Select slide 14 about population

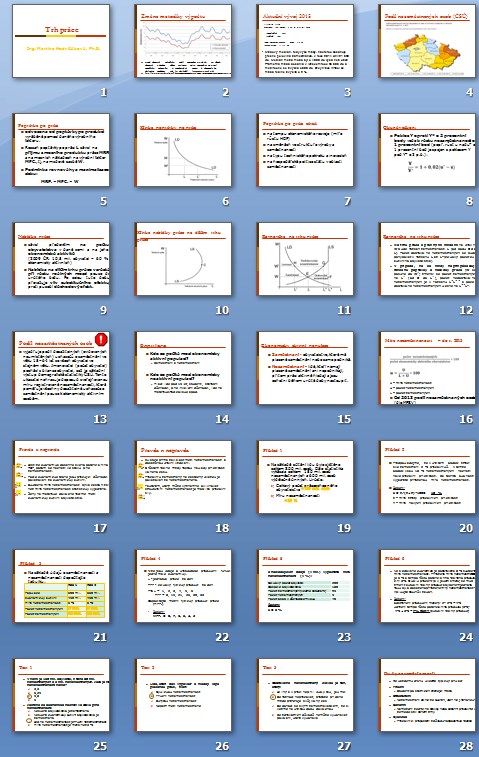pos(183,368)
